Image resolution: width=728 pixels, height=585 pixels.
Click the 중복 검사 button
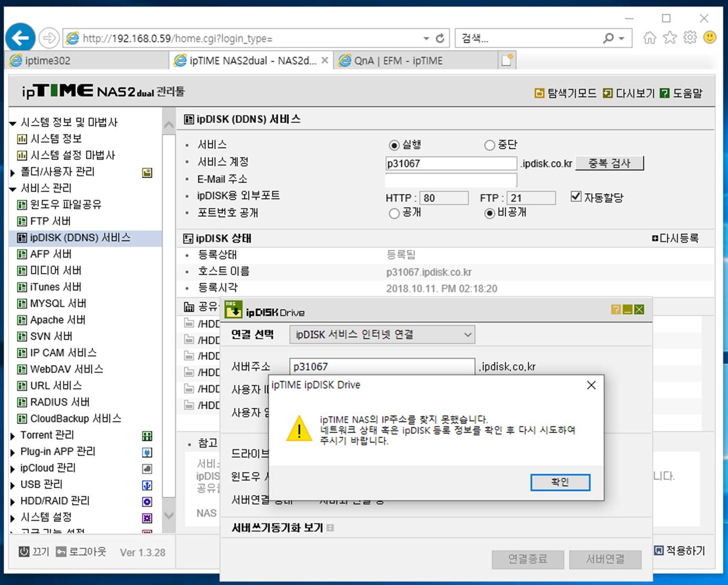(609, 163)
